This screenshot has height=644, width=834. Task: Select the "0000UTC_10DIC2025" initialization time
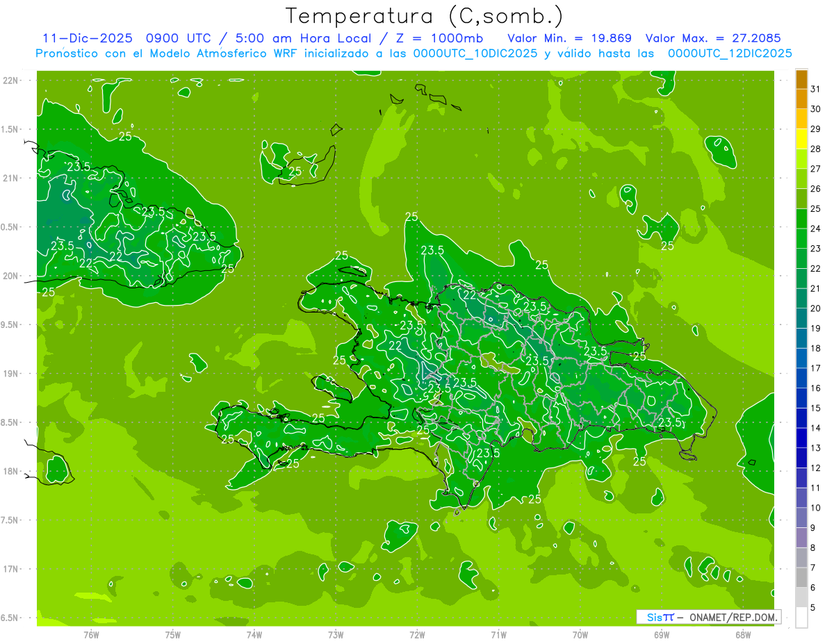(x=475, y=53)
